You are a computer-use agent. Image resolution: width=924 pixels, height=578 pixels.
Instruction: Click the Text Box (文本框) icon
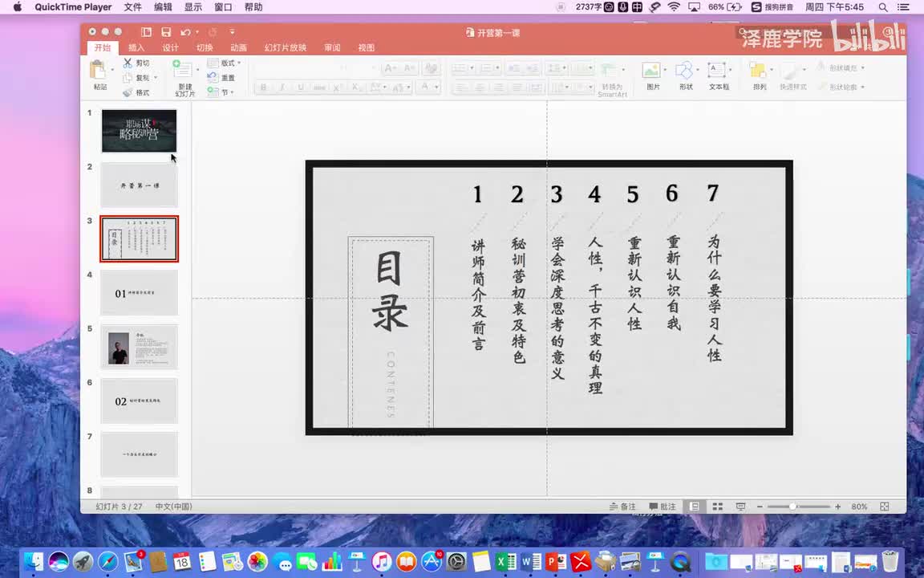click(x=716, y=70)
